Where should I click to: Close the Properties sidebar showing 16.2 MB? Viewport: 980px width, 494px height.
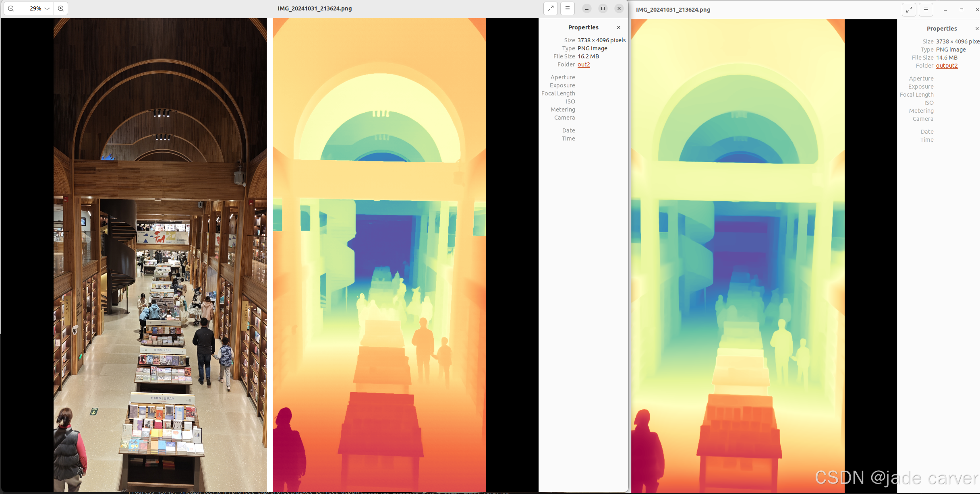[x=619, y=27]
